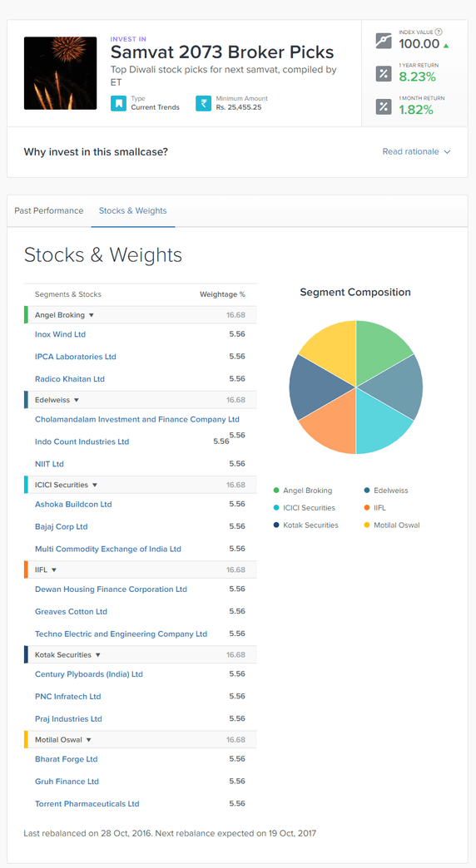
Task: Click the bookmark Type icon
Action: coord(119,104)
